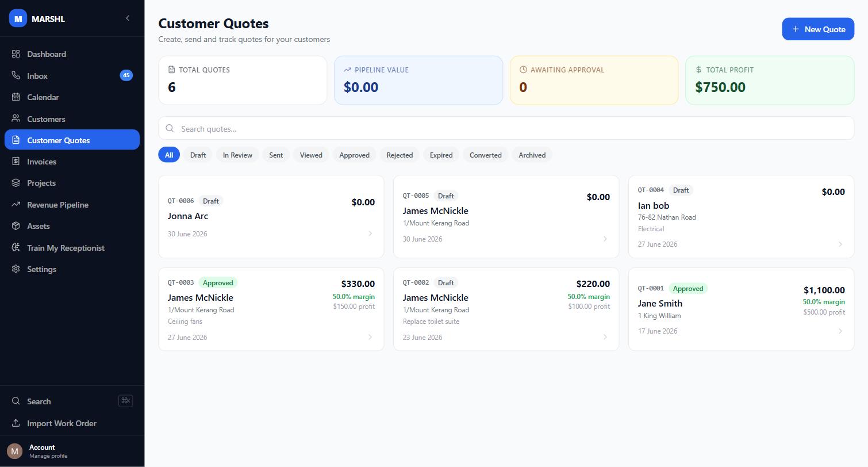
Task: Open the Customer Quotes sidebar item
Action: point(72,140)
